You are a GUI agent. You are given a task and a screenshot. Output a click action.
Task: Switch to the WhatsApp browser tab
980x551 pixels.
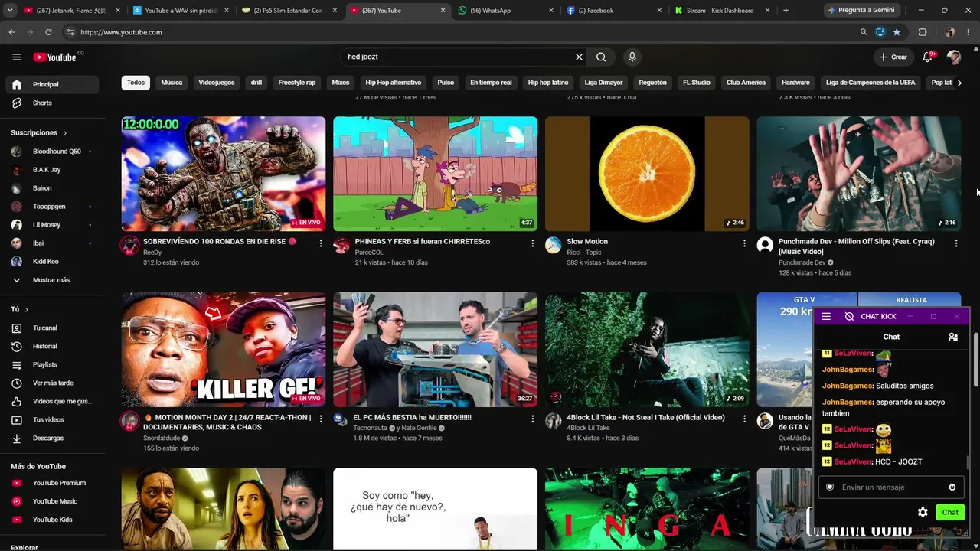coord(505,11)
